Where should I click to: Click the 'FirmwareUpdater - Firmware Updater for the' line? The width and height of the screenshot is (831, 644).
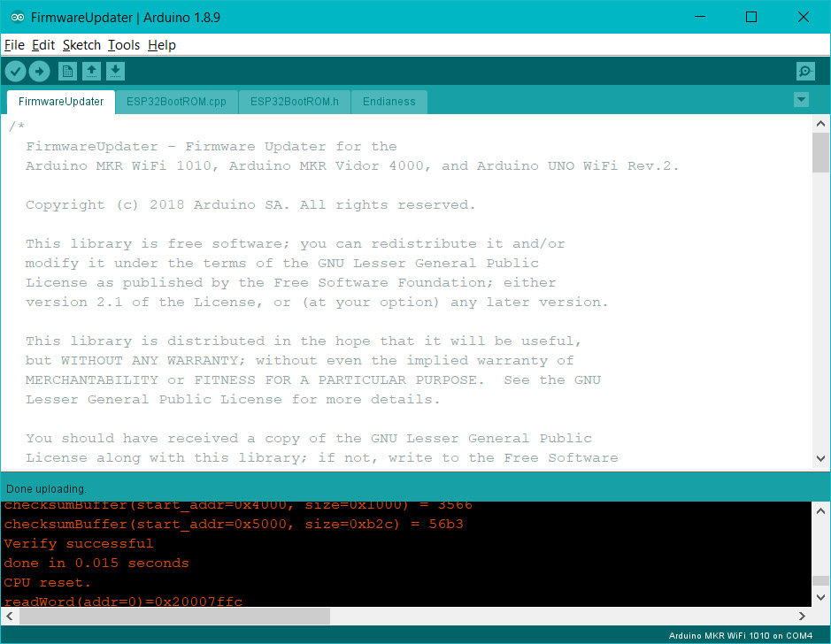pyautogui.click(x=211, y=147)
